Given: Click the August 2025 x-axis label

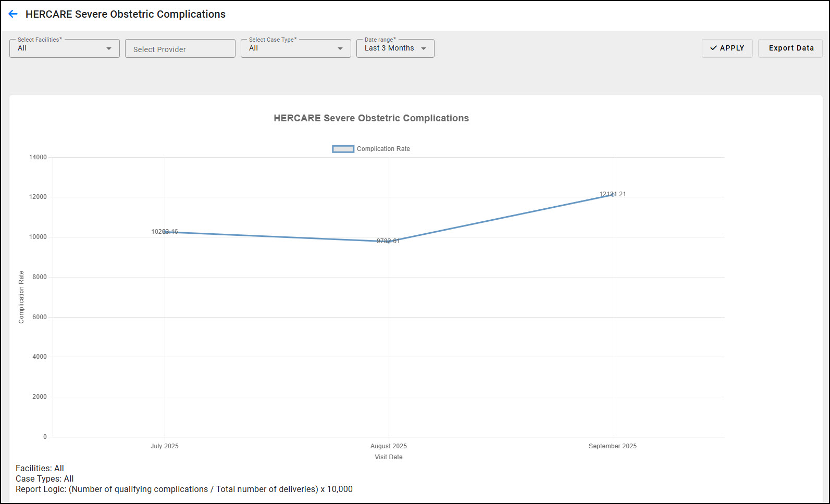Looking at the screenshot, I should click(389, 446).
